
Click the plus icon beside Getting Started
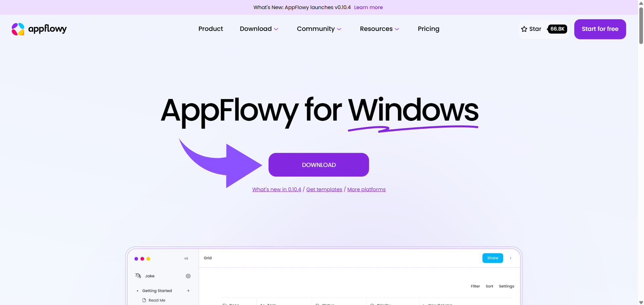188,291
